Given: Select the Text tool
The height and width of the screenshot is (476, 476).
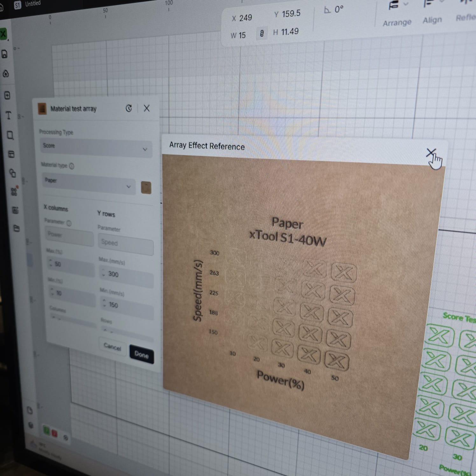Looking at the screenshot, I should (9, 115).
